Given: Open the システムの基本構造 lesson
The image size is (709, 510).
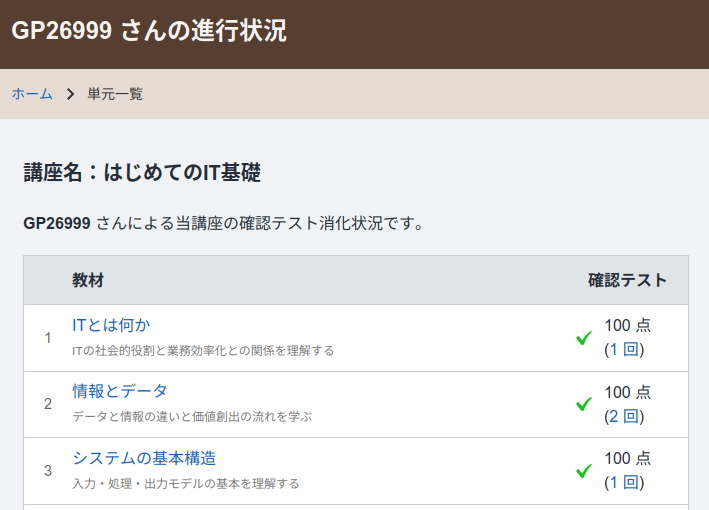Looking at the screenshot, I should (x=144, y=458).
